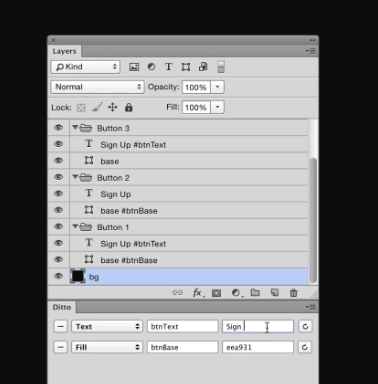Screen dimensions: 378x384
Task: Remove the Text Ditto rule
Action: 61,326
